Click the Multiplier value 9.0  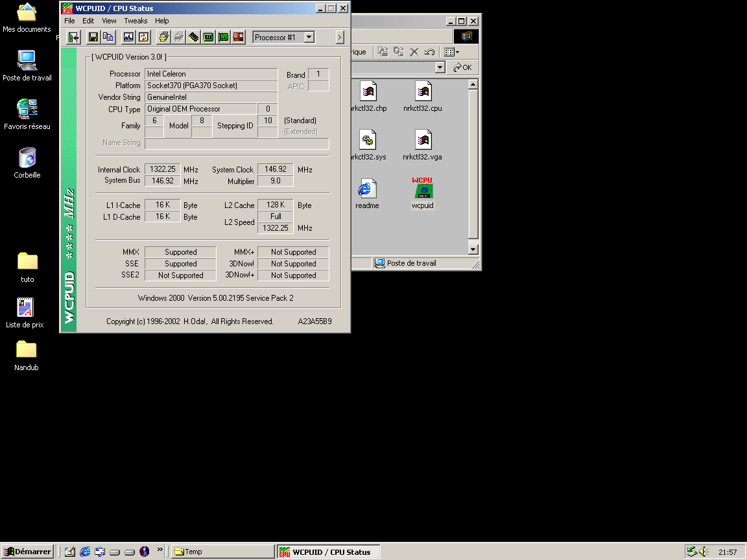tap(276, 181)
